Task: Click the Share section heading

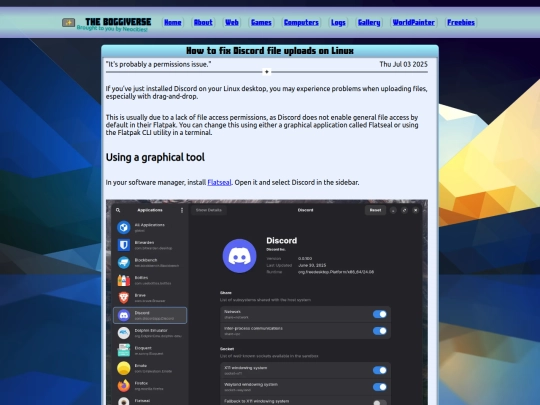Action: pos(226,293)
